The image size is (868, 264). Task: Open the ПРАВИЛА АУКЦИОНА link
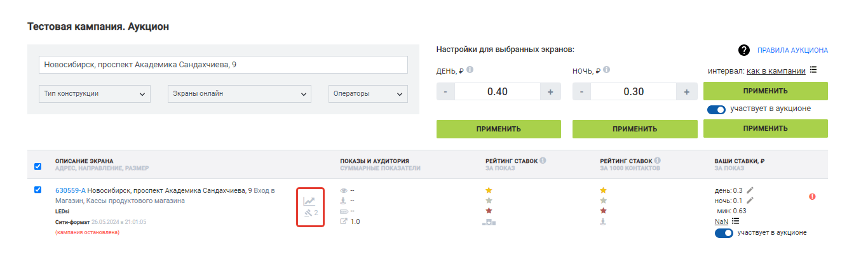[792, 50]
